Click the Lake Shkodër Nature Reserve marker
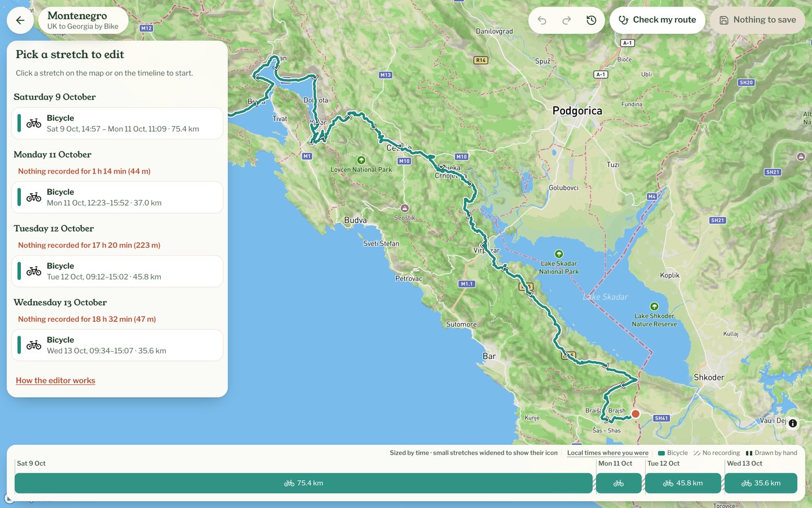The width and height of the screenshot is (812, 508). tap(654, 307)
